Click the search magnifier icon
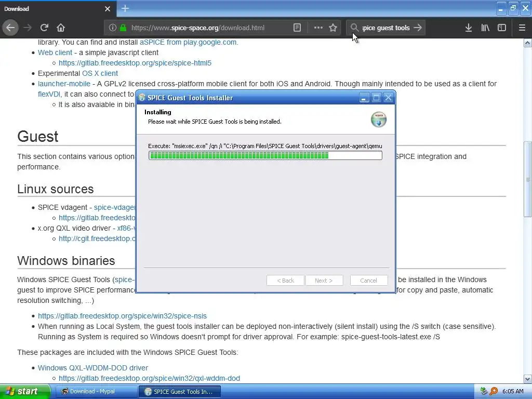This screenshot has width=532, height=399. [x=354, y=28]
